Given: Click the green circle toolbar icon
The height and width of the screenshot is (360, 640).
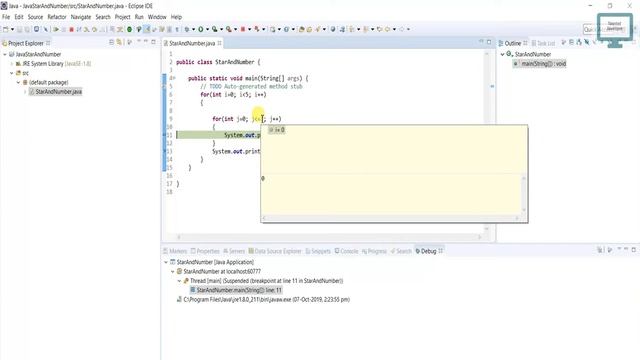Looking at the screenshot, I should pyautogui.click(x=129, y=29).
